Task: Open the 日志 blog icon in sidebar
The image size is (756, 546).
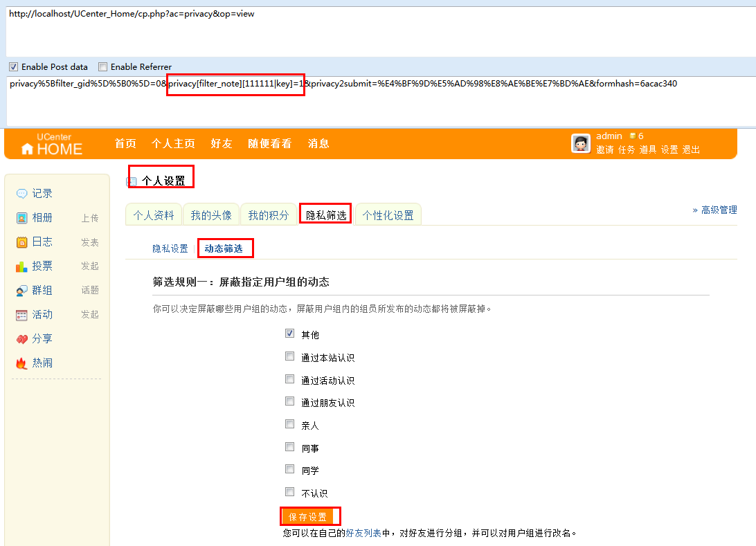Action: coord(21,242)
